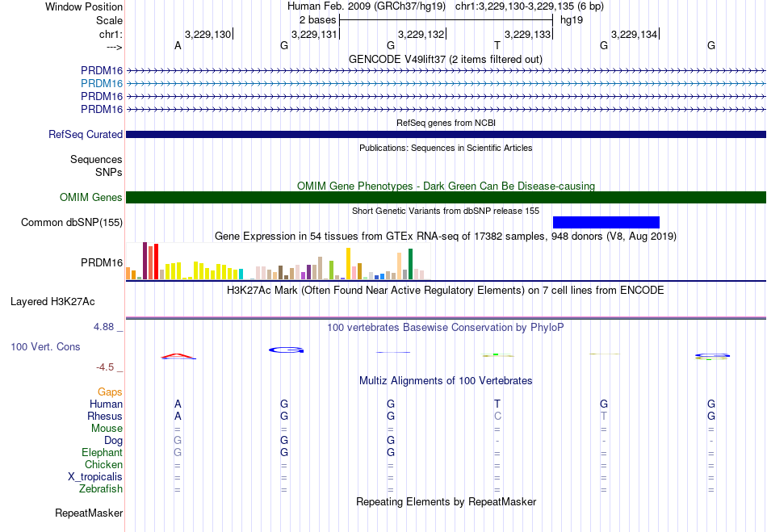This screenshot has width=767, height=532.
Task: Select the Rhesus alignment row label
Action: coord(105,416)
